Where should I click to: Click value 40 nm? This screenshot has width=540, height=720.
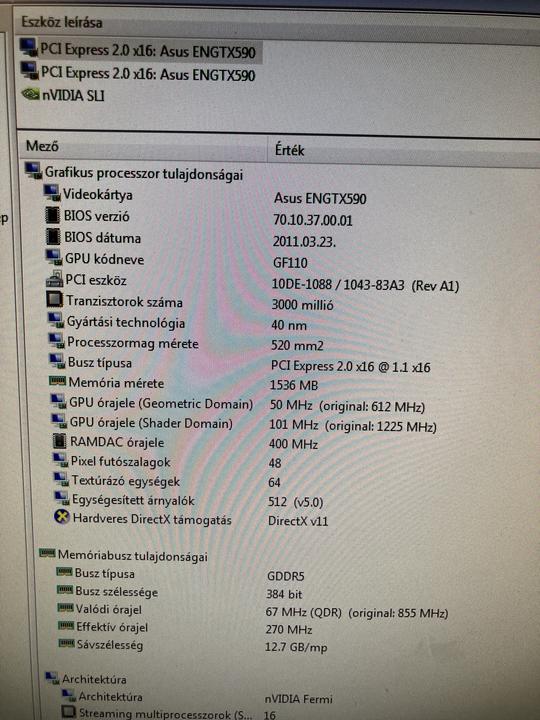click(289, 325)
